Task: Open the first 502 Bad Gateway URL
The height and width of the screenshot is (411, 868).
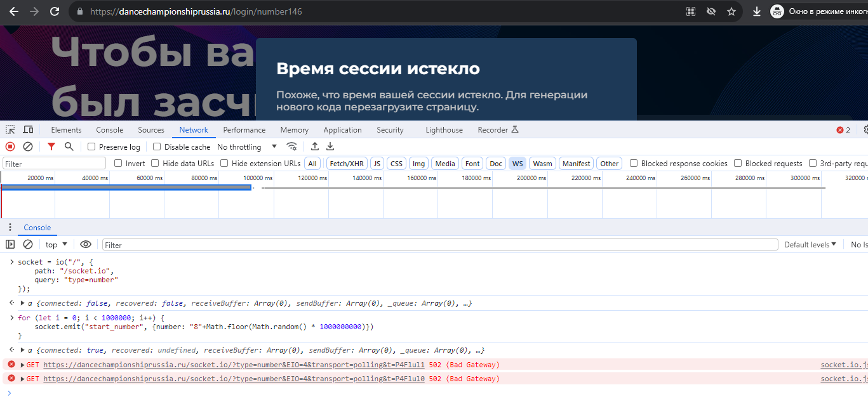Action: pyautogui.click(x=234, y=365)
